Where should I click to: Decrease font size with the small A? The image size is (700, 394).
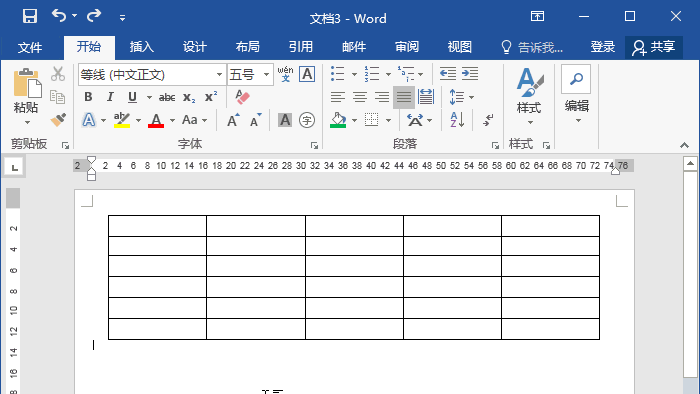255,120
